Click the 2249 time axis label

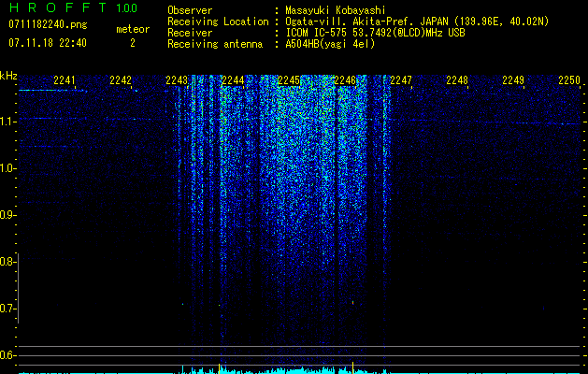(x=513, y=80)
